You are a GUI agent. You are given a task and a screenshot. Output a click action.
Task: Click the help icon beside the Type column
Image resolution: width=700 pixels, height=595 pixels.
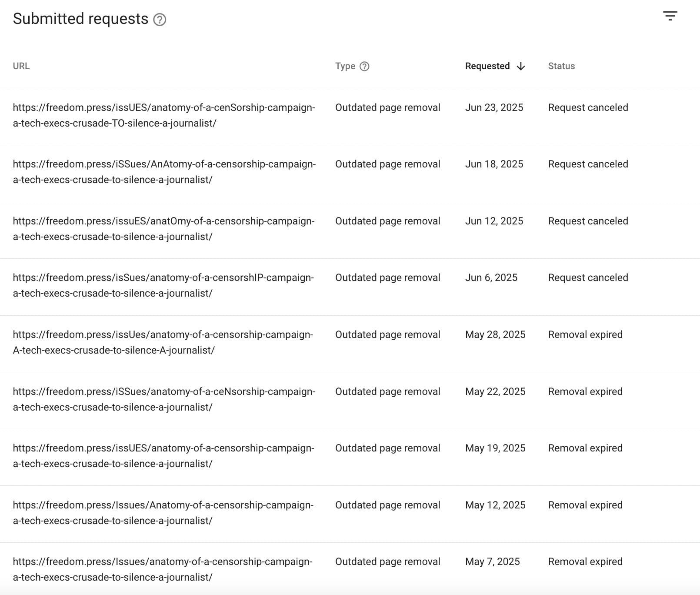[x=364, y=66]
